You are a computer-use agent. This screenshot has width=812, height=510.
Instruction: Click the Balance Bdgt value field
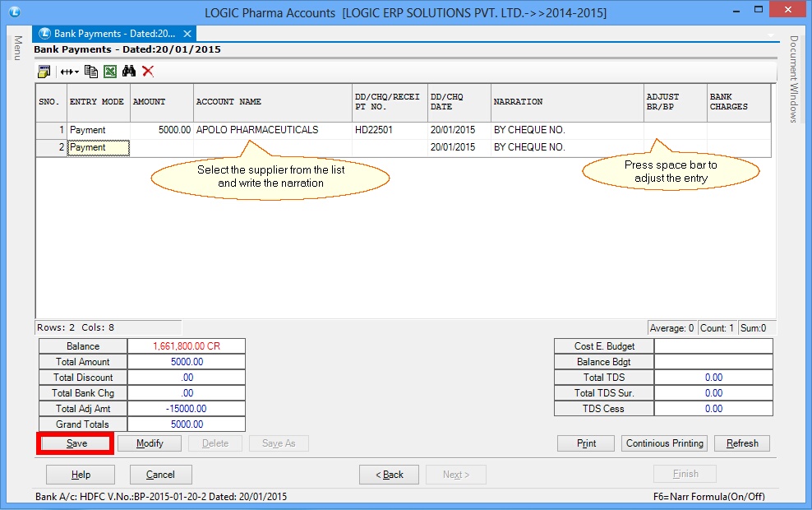coord(713,362)
